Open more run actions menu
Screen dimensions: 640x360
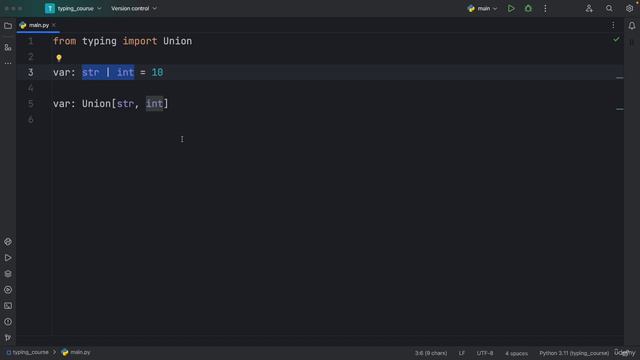point(545,8)
